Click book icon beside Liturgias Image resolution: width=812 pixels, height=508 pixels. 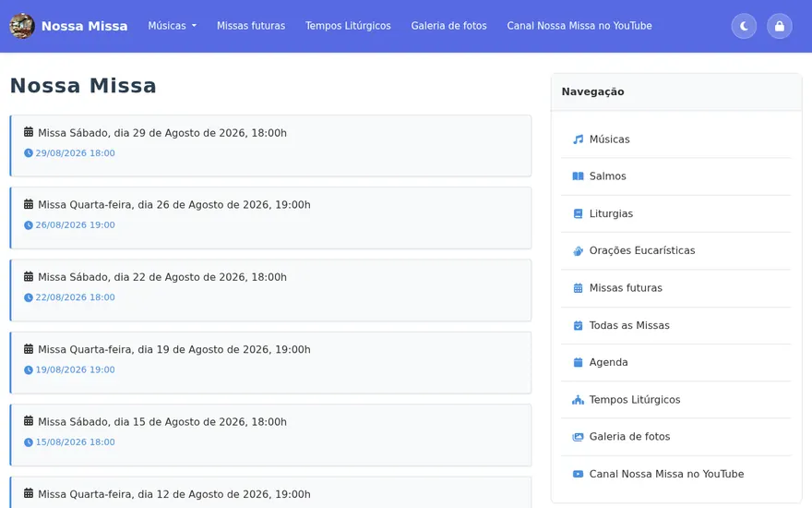point(578,213)
